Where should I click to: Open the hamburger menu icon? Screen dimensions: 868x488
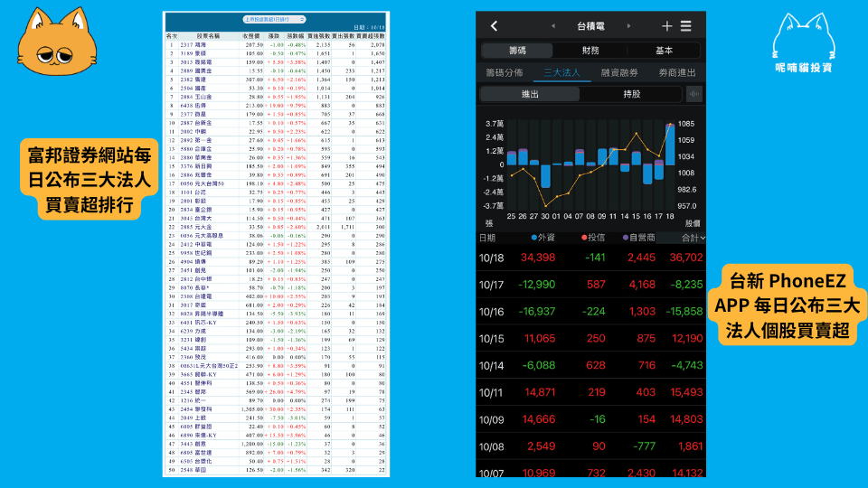point(686,26)
